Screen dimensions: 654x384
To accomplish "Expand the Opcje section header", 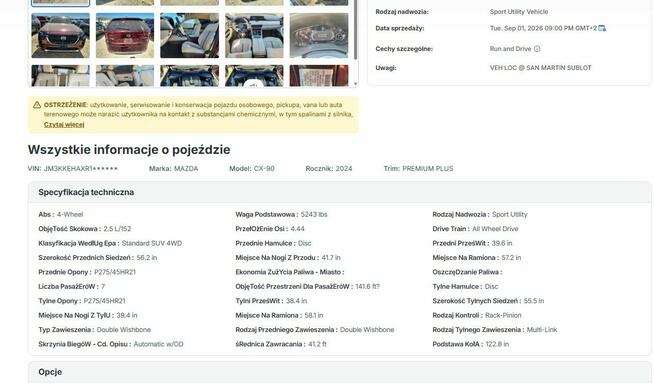I will click(340, 372).
